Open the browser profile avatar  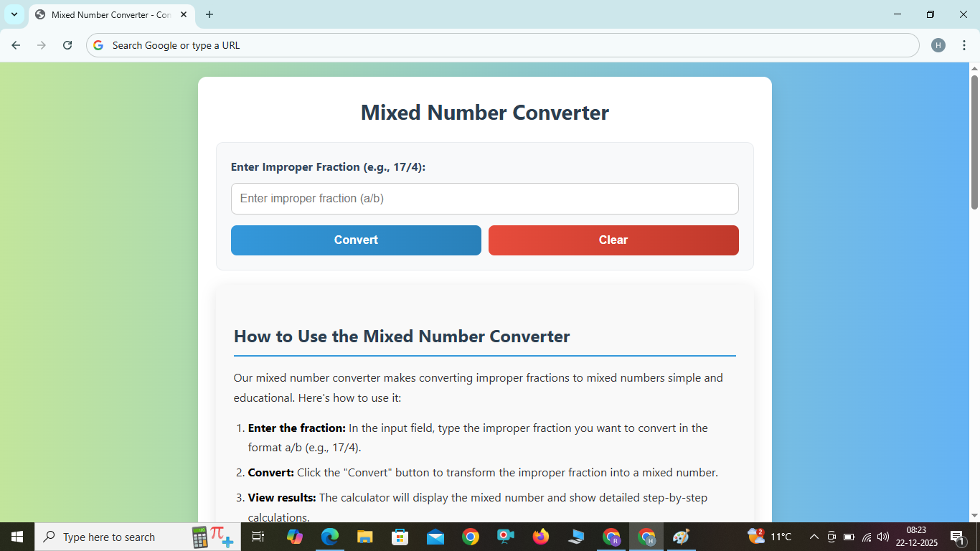[938, 44]
